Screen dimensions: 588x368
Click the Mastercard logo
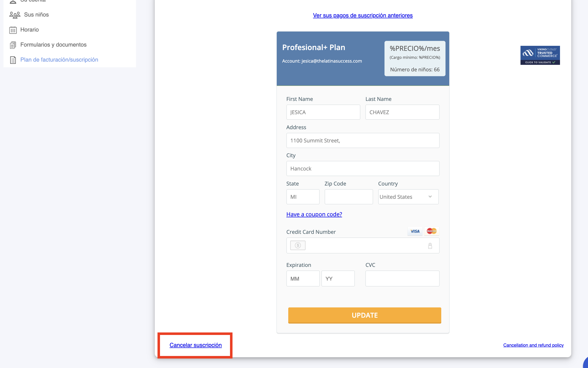(x=431, y=231)
